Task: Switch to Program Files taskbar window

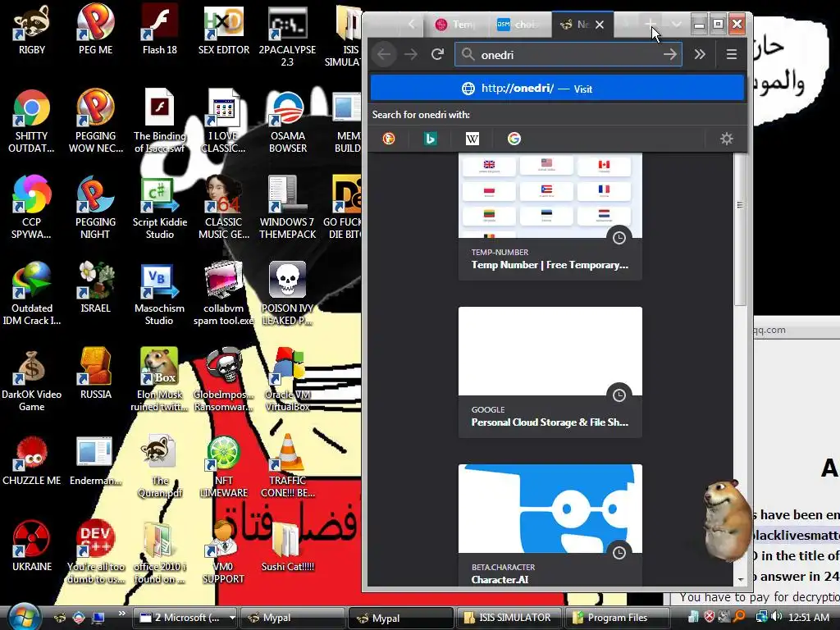Action: click(x=617, y=618)
